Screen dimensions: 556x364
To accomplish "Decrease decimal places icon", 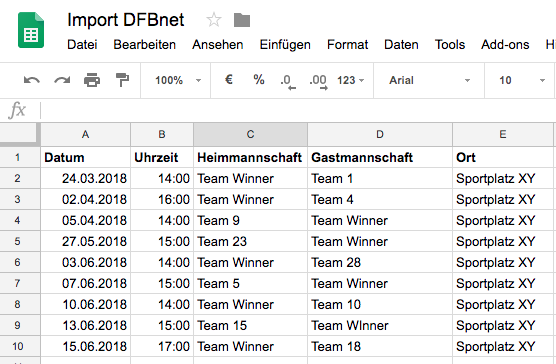I will (288, 82).
